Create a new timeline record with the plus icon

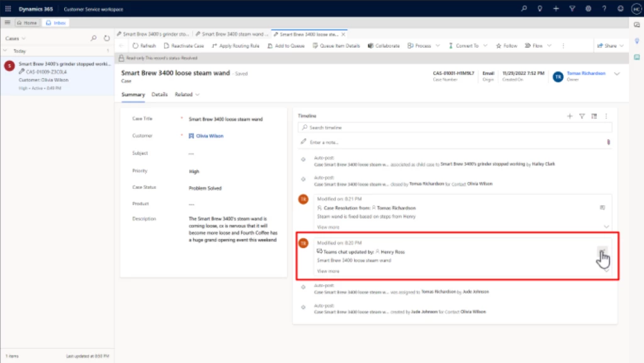(569, 116)
